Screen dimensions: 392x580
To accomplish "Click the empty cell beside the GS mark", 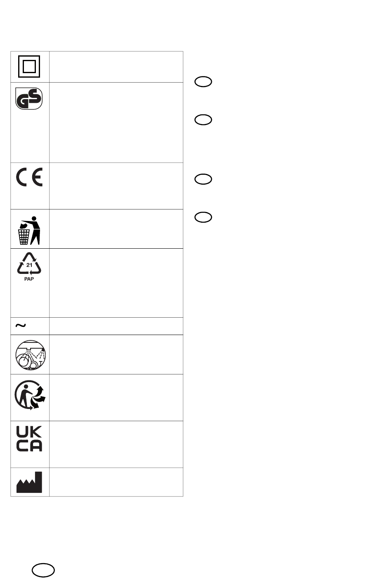I will 116,122.
